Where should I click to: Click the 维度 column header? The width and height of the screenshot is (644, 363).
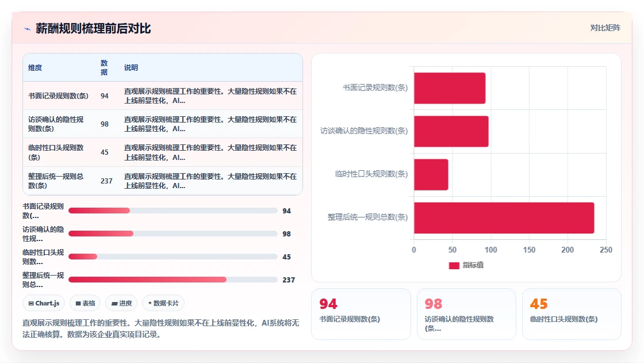35,68
